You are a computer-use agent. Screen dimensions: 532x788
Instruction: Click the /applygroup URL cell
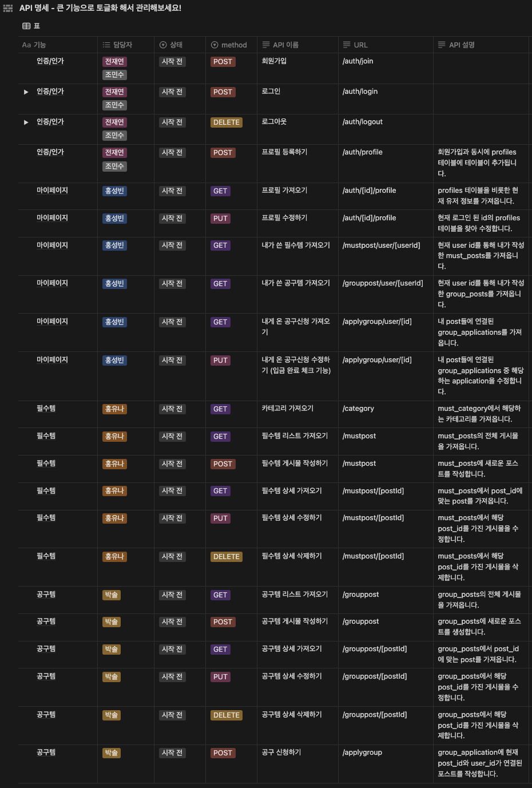[386, 763]
